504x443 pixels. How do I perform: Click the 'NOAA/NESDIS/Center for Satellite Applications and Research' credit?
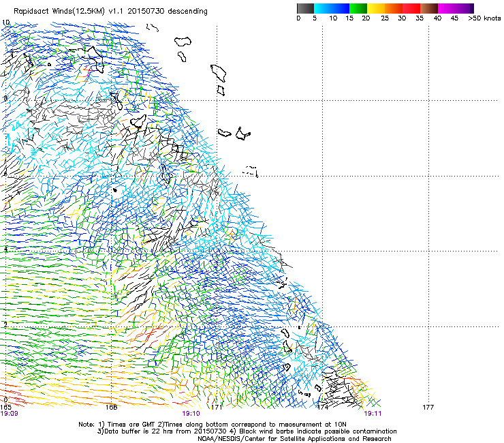pos(294,439)
